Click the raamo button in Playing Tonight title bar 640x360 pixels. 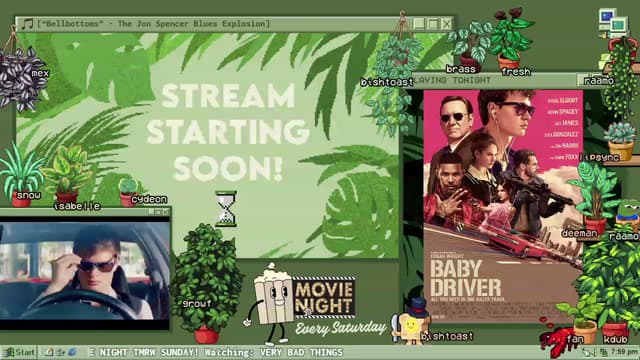[598, 80]
